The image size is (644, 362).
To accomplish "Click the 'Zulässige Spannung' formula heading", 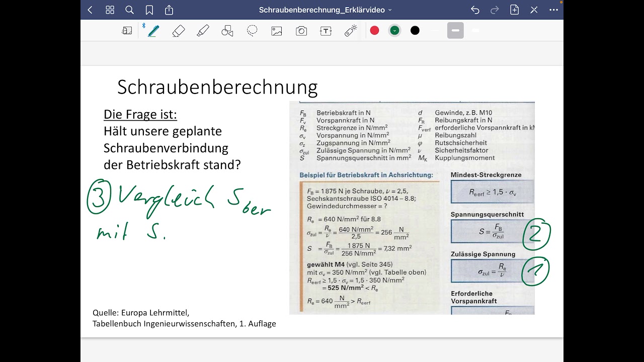I will (483, 254).
